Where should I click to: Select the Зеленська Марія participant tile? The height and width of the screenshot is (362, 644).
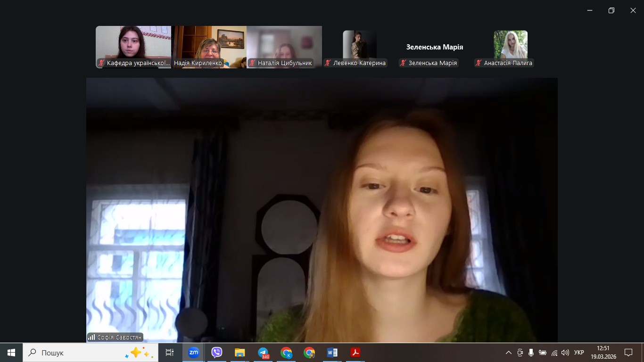pyautogui.click(x=435, y=47)
